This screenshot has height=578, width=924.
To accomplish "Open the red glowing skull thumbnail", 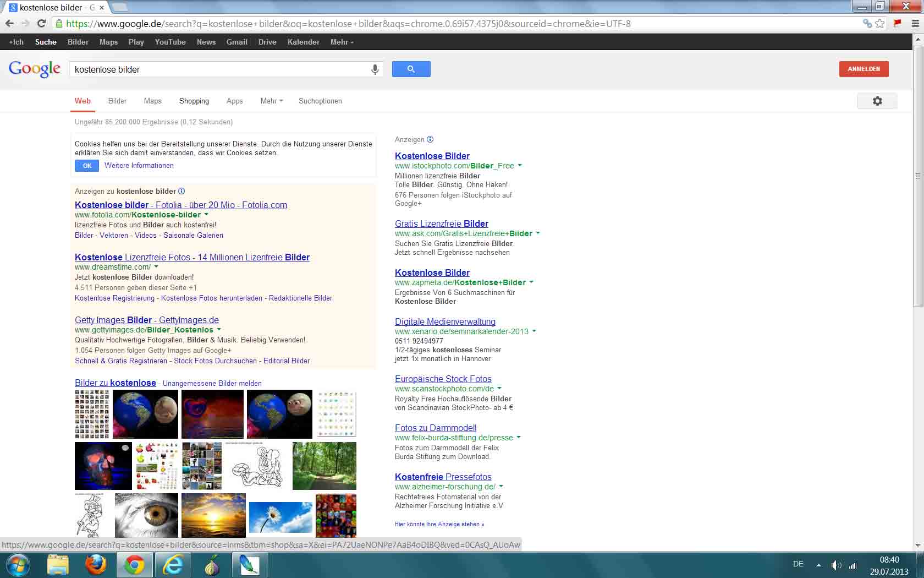I will click(103, 466).
